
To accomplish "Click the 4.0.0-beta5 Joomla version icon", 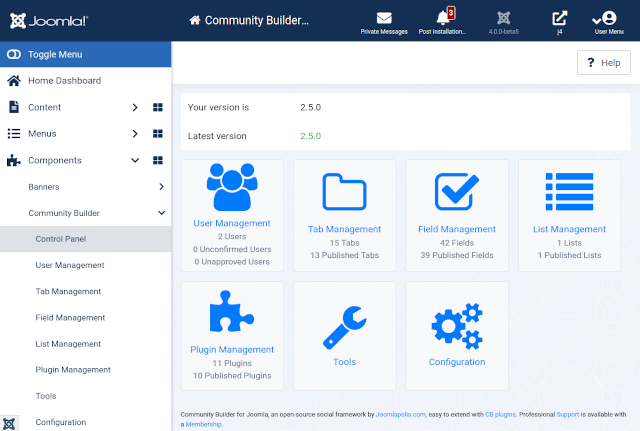I will 504,18.
